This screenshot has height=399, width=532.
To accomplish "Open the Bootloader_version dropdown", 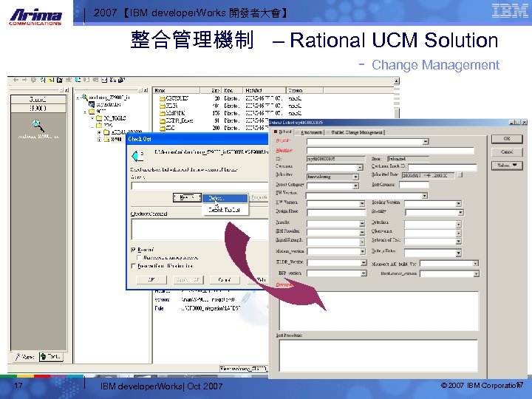I will pos(476,274).
